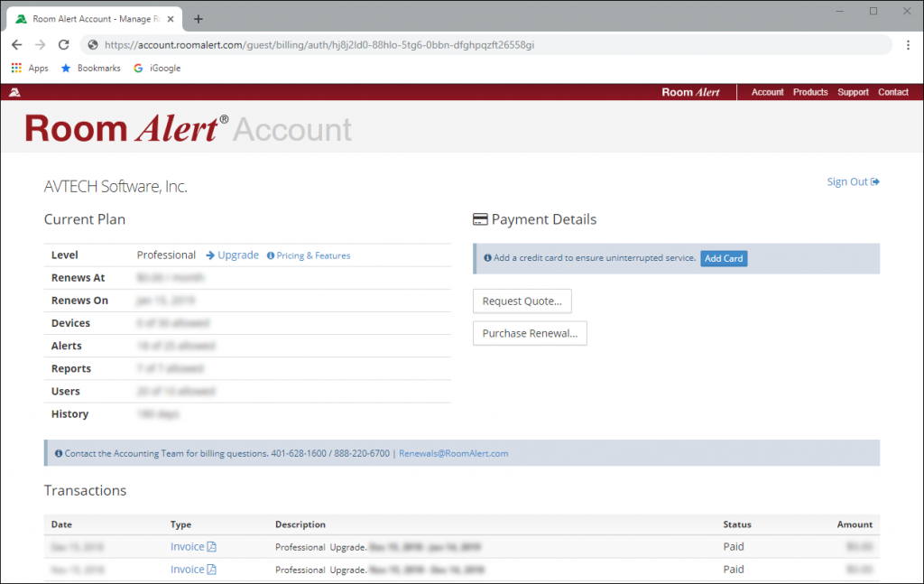Click the iGoogle bookmark icon
This screenshot has width=924, height=584.
coord(137,67)
